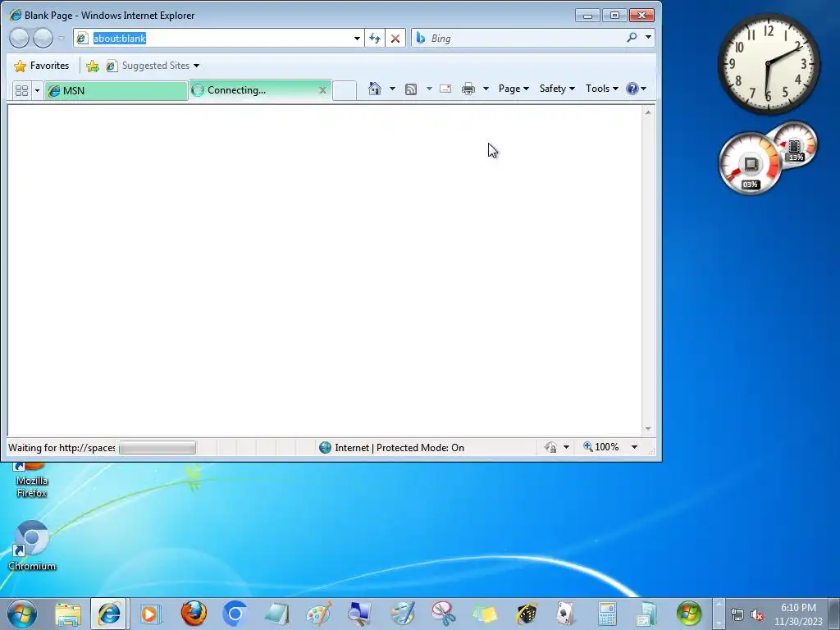Open the Magnifier taskbar icon

tap(359, 614)
